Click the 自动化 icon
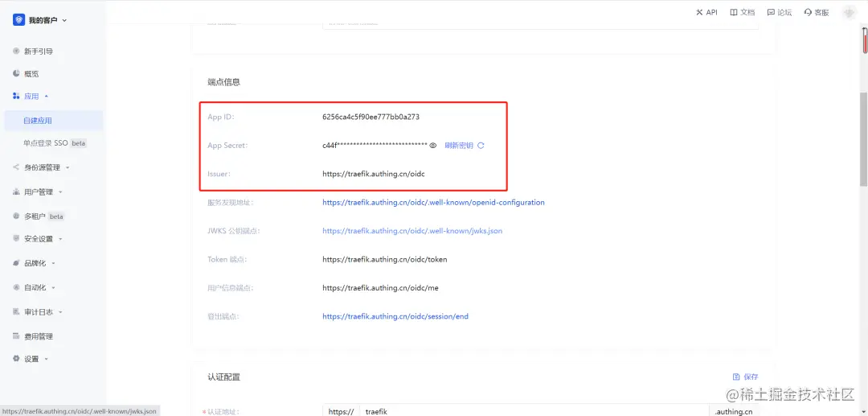 tap(16, 287)
